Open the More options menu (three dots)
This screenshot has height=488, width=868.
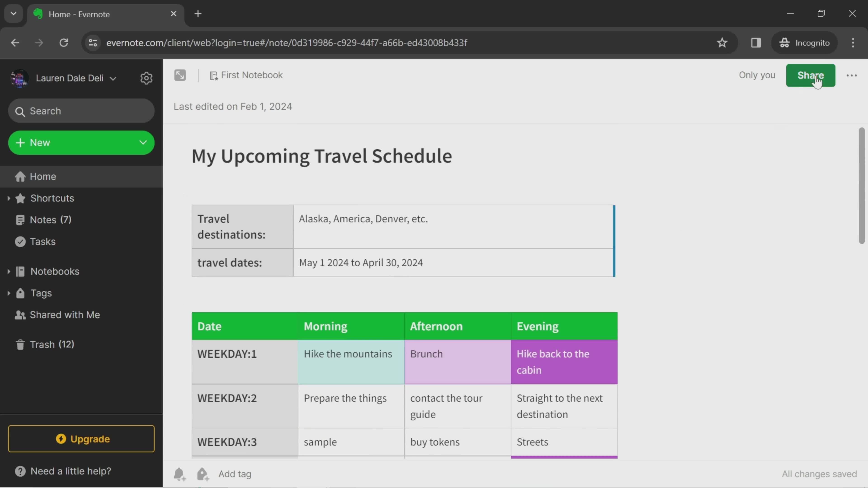[851, 75]
